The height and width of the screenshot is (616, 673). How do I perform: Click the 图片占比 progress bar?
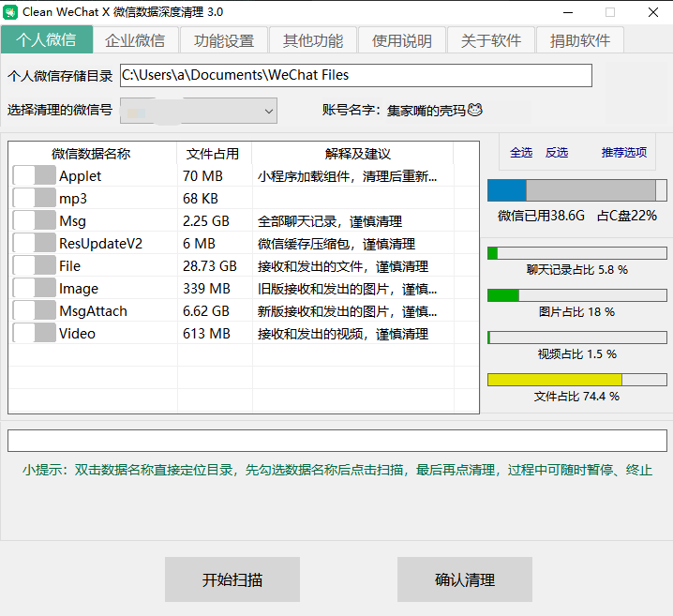pos(576,295)
